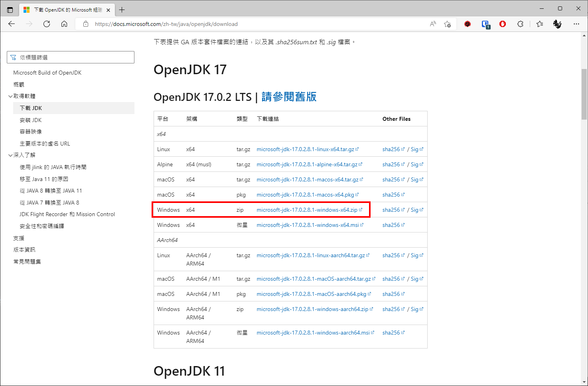Download microsoft-jdk-17.0.2.8.1-linux-aarch64.tar.gz
Image resolution: width=588 pixels, height=386 pixels.
coord(313,255)
